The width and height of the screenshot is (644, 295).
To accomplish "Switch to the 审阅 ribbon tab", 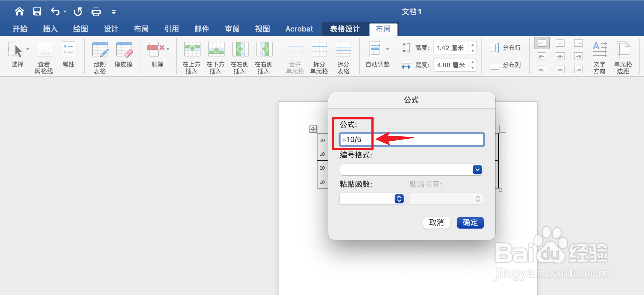I will pos(232,29).
